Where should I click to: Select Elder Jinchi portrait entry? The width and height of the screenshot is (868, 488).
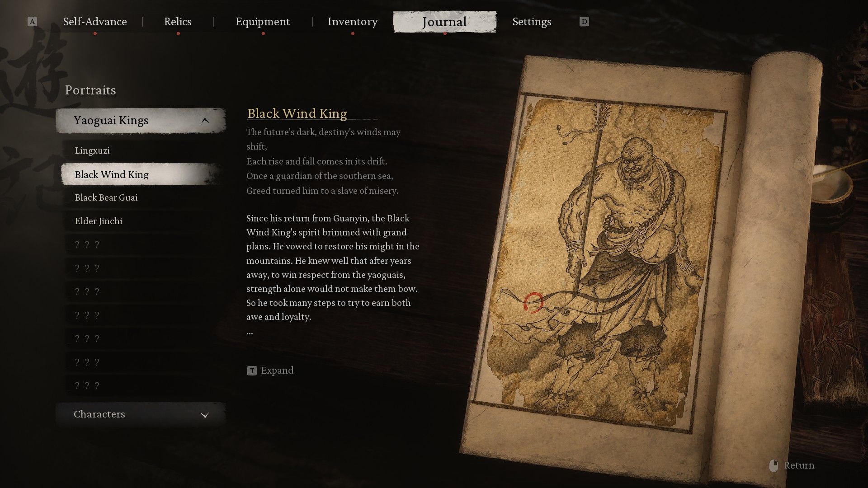point(99,221)
